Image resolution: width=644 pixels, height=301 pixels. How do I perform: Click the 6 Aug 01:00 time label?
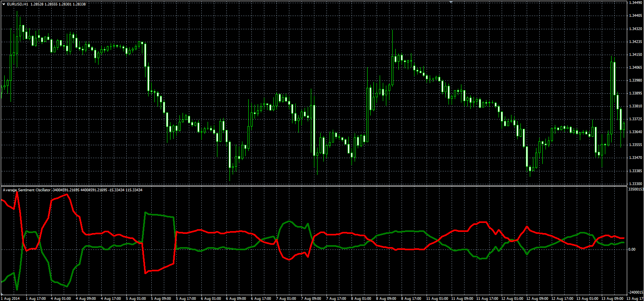(211, 299)
